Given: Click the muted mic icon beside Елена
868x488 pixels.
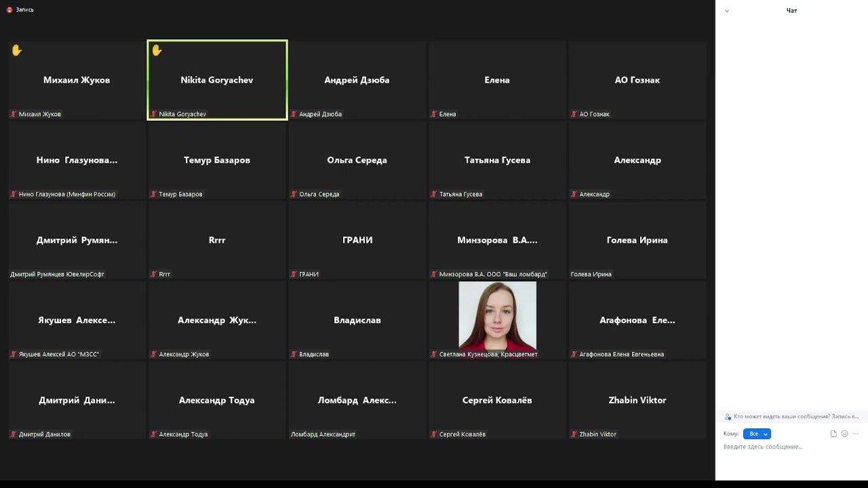Looking at the screenshot, I should click(434, 114).
